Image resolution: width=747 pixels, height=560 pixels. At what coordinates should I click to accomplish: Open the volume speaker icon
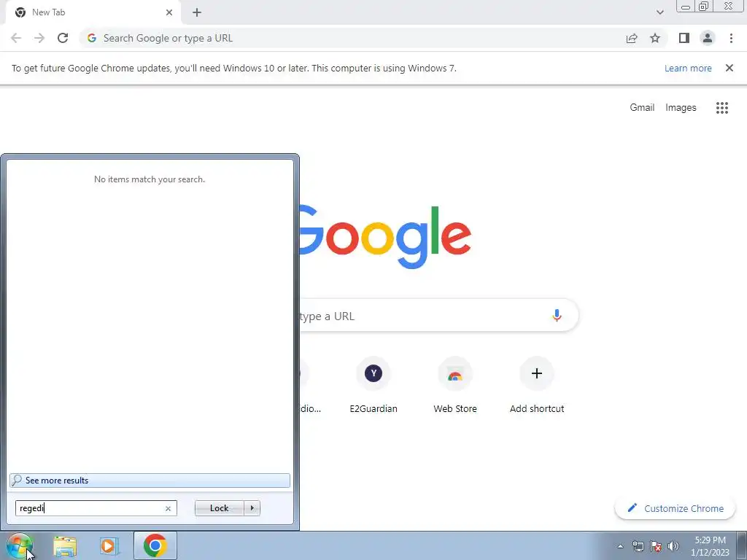(673, 546)
